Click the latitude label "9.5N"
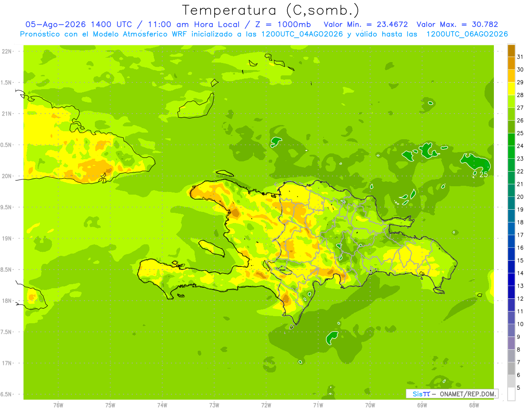532x411 pixels. [6, 207]
